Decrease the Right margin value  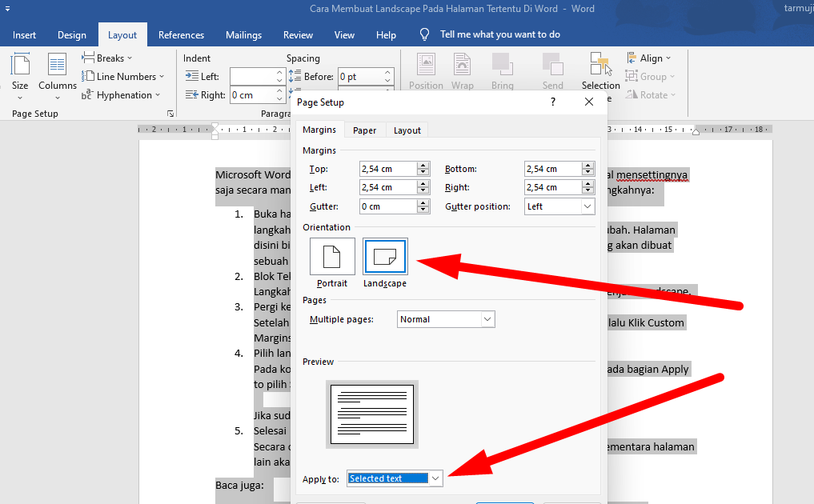coord(587,191)
